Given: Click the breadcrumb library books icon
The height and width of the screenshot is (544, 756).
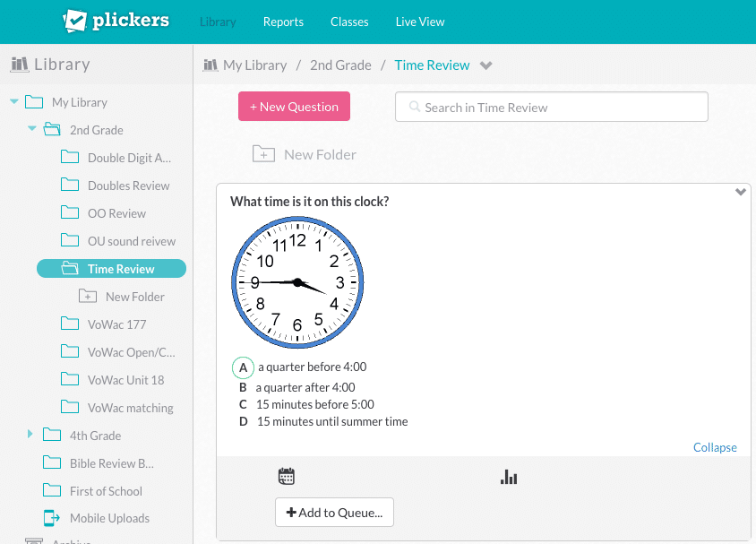Looking at the screenshot, I should [210, 65].
